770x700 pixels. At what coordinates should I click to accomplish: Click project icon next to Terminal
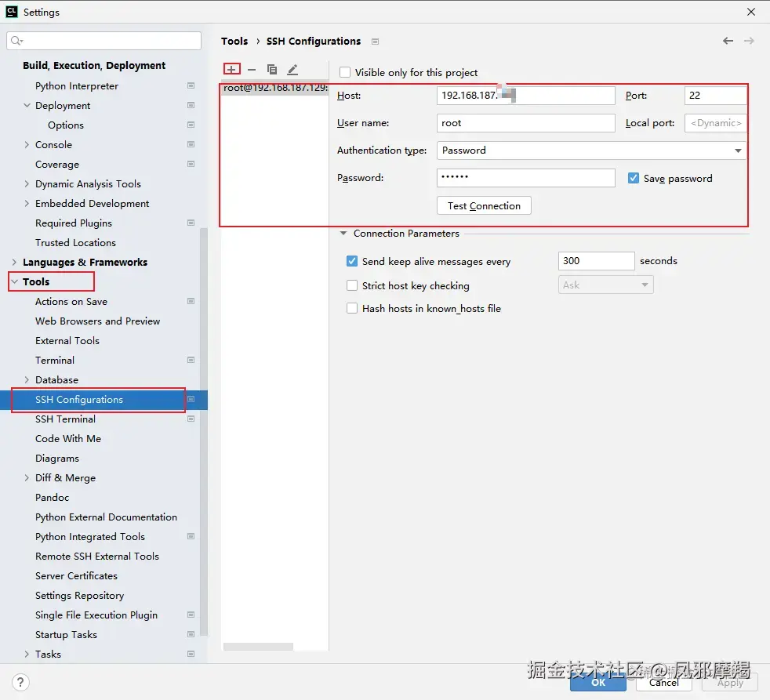(191, 360)
